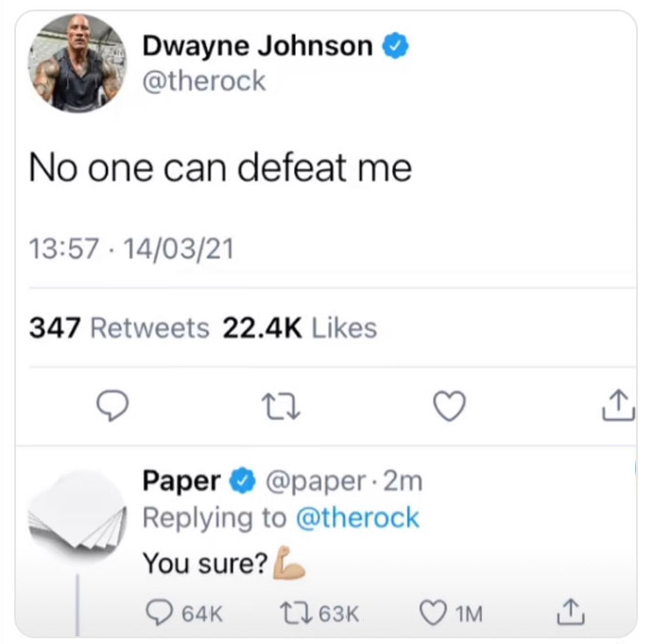Image resolution: width=653 pixels, height=644 pixels.
Task: View the 347 Retweets list
Action: click(119, 328)
